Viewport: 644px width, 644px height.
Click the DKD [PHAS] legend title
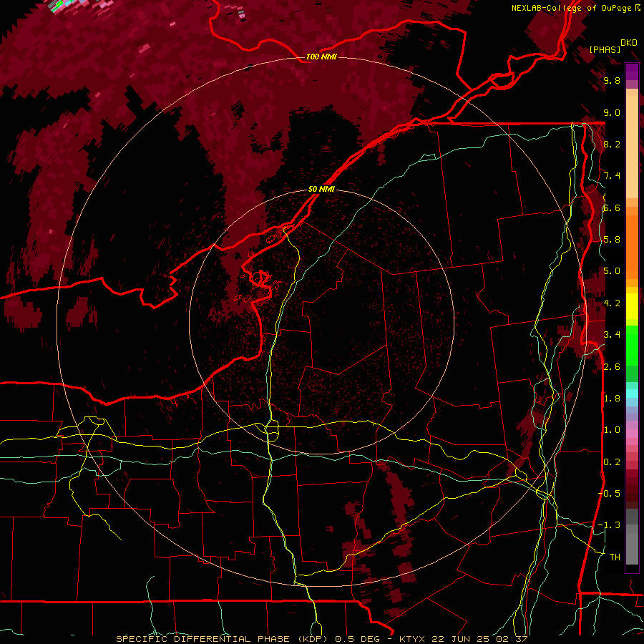[613, 47]
